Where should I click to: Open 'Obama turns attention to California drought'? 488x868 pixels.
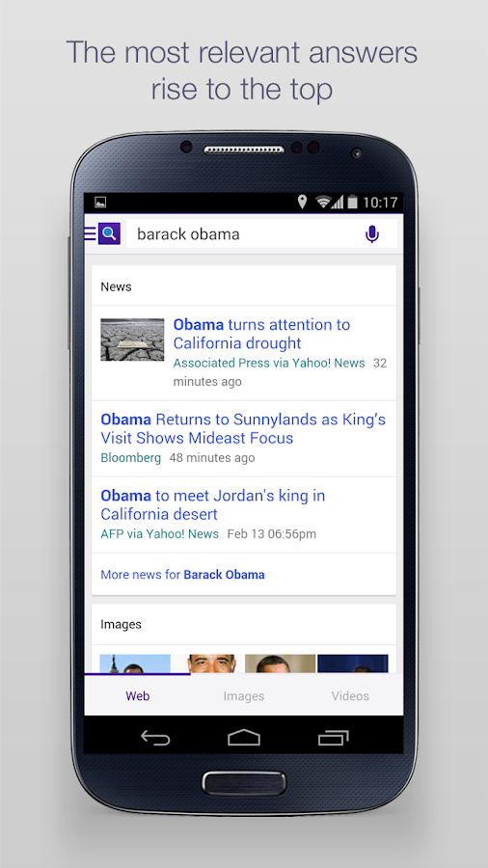261,334
